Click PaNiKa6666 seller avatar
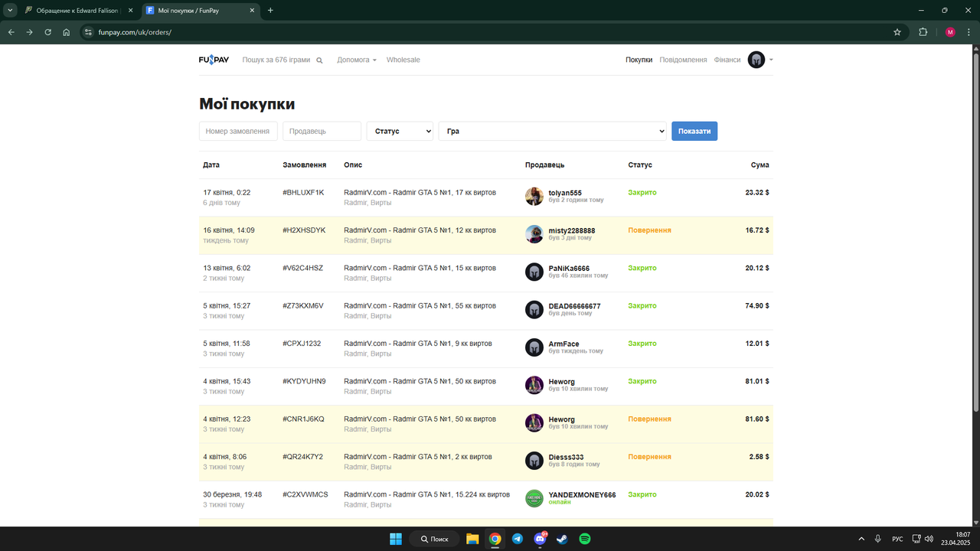 tap(534, 272)
